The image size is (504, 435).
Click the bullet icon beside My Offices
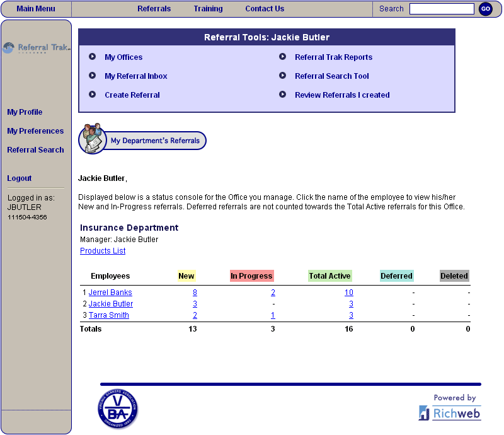pos(92,57)
